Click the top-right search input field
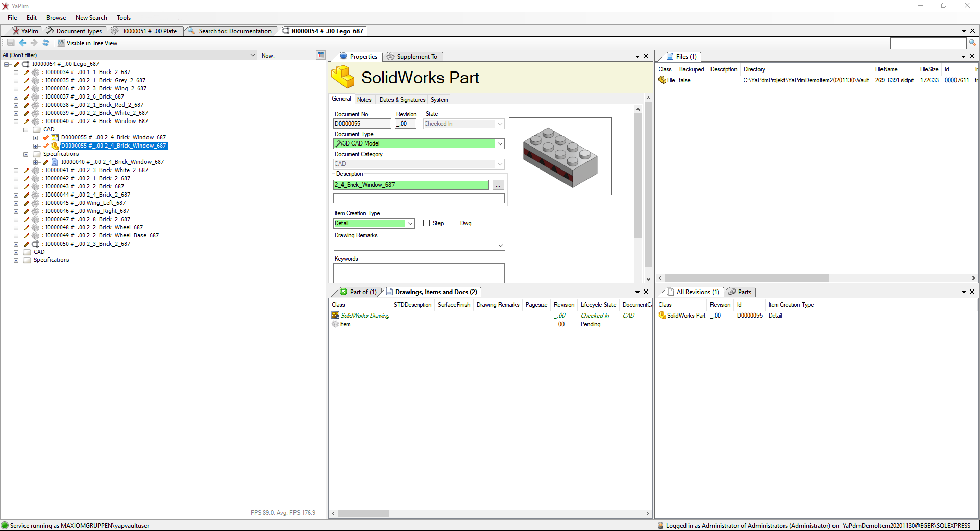The height and width of the screenshot is (531, 980). click(x=928, y=43)
